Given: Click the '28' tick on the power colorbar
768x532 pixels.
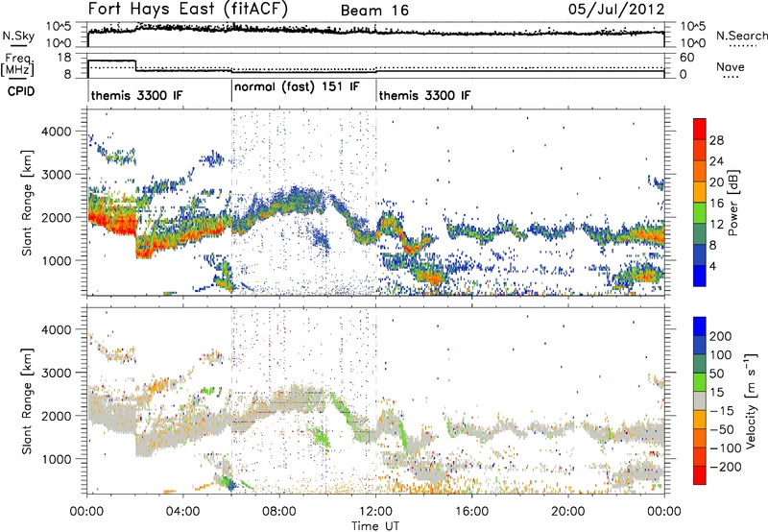Looking at the screenshot, I should [716, 140].
